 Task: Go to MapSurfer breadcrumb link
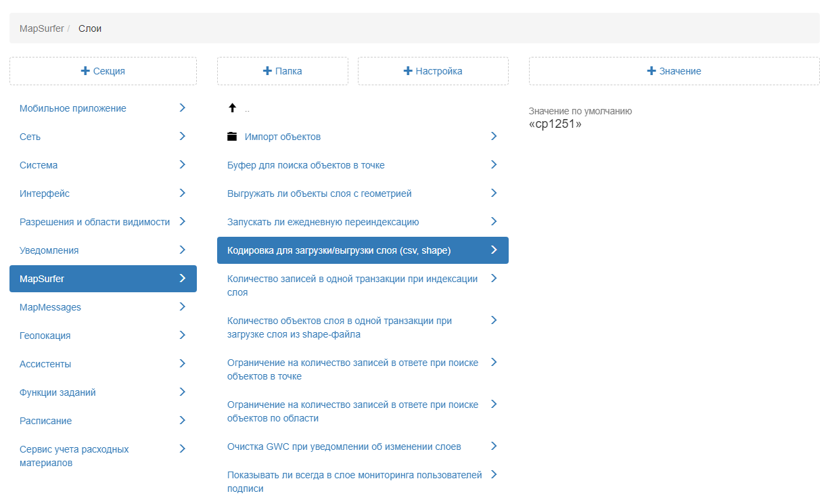[42, 28]
